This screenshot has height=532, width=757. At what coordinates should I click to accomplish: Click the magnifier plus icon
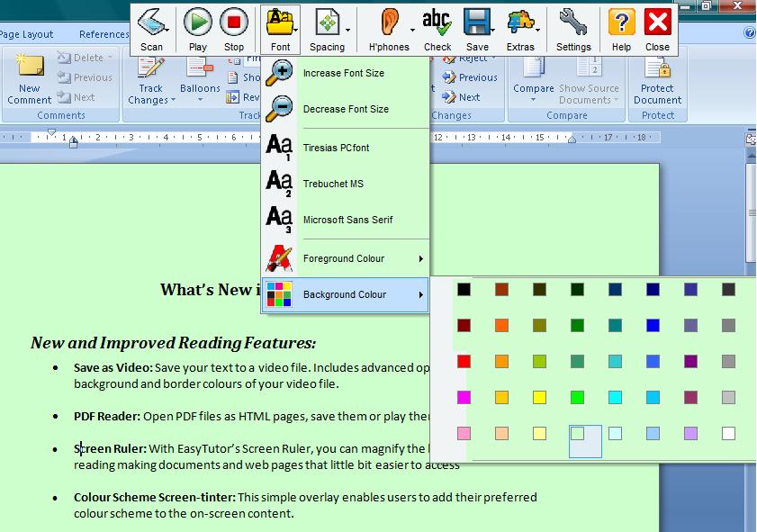(279, 73)
